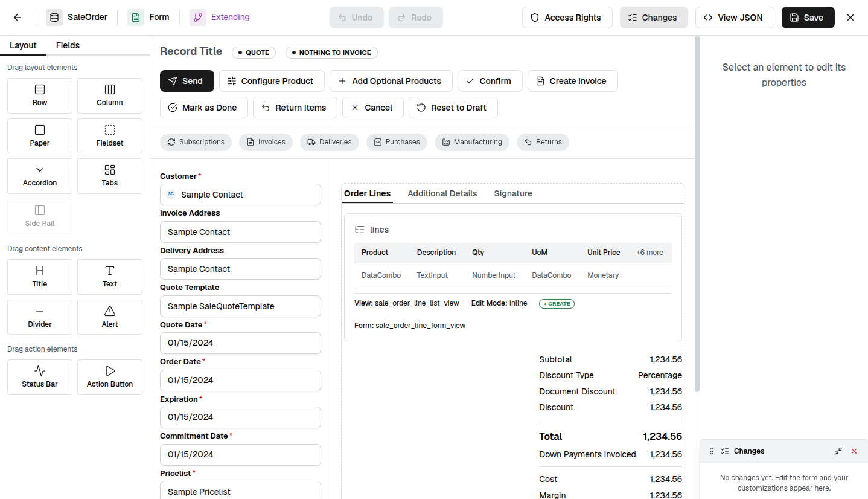The image size is (868, 499).
Task: Click Create Invoice button
Action: (x=573, y=81)
